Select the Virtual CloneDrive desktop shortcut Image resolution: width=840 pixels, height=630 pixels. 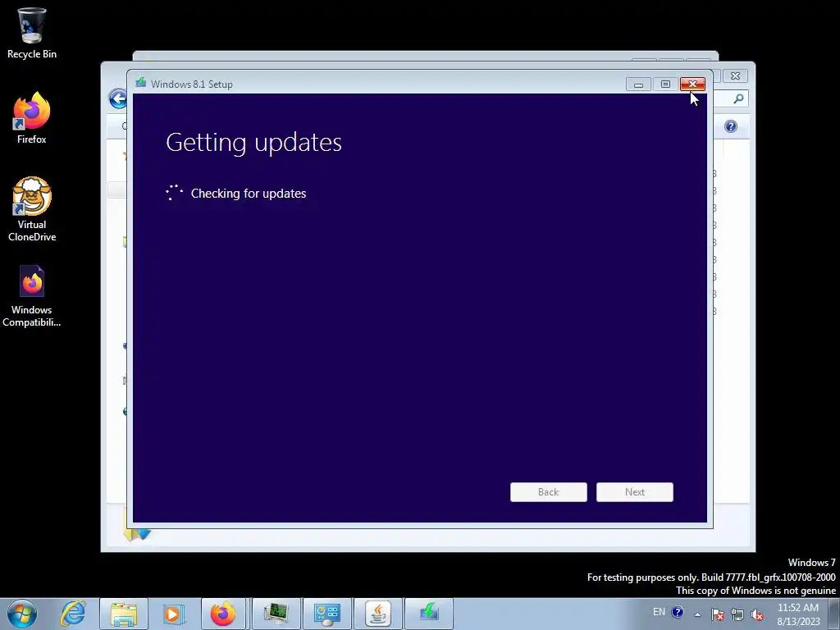32,209
